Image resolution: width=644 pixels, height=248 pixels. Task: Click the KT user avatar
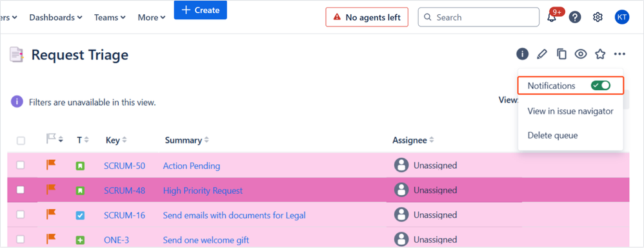click(x=622, y=17)
